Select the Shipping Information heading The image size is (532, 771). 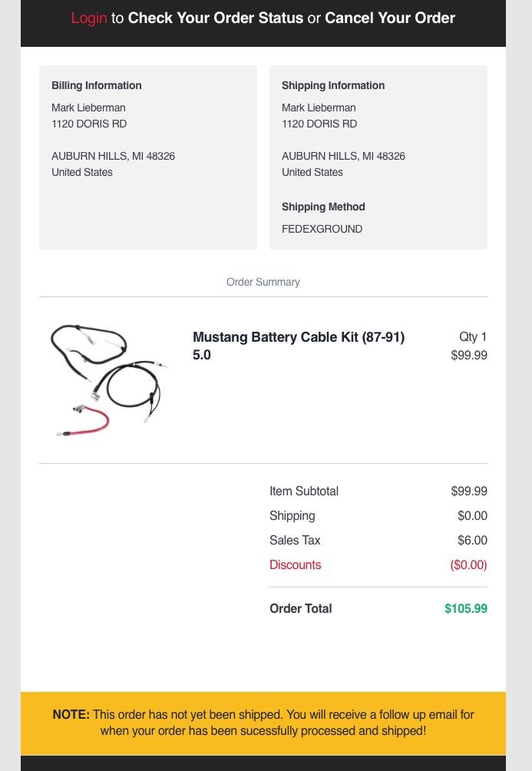pyautogui.click(x=333, y=85)
